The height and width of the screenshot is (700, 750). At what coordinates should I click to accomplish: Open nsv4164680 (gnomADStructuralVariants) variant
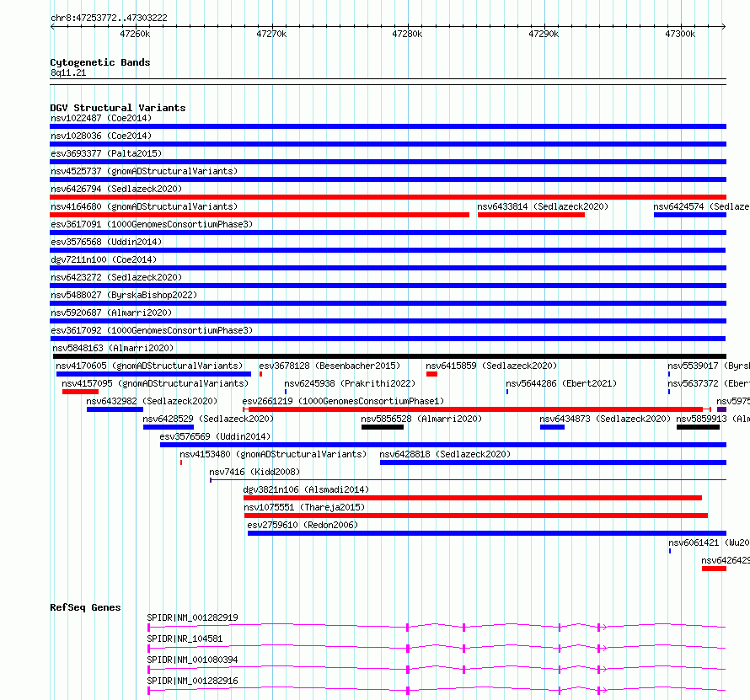(144, 206)
